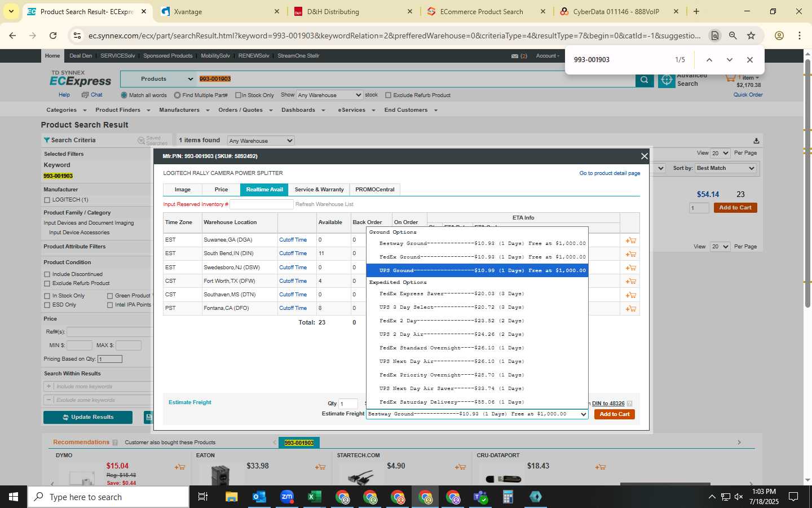Click the MIN $ price field
The height and width of the screenshot is (508, 812).
(x=80, y=345)
